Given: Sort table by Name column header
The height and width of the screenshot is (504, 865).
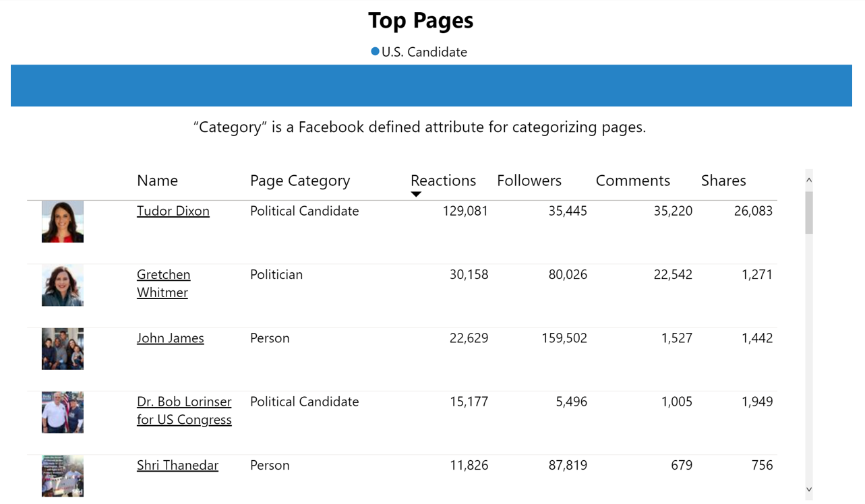Looking at the screenshot, I should [x=157, y=181].
